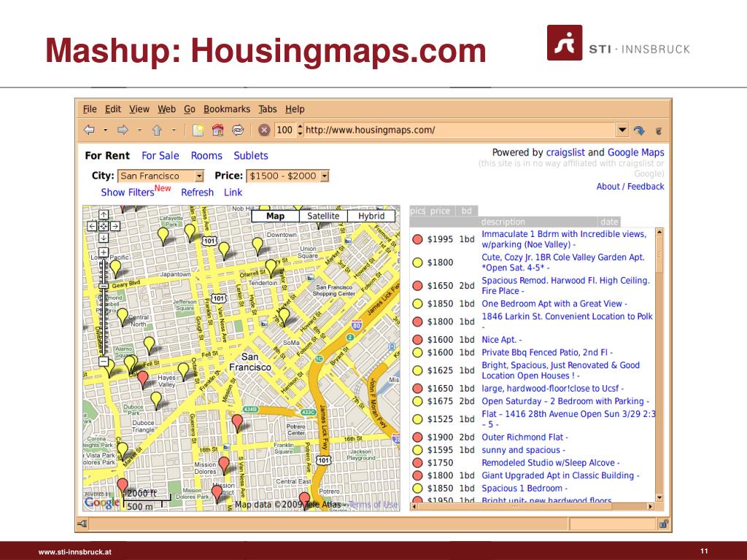Click the red circle for the $1900 listing

pos(417,437)
